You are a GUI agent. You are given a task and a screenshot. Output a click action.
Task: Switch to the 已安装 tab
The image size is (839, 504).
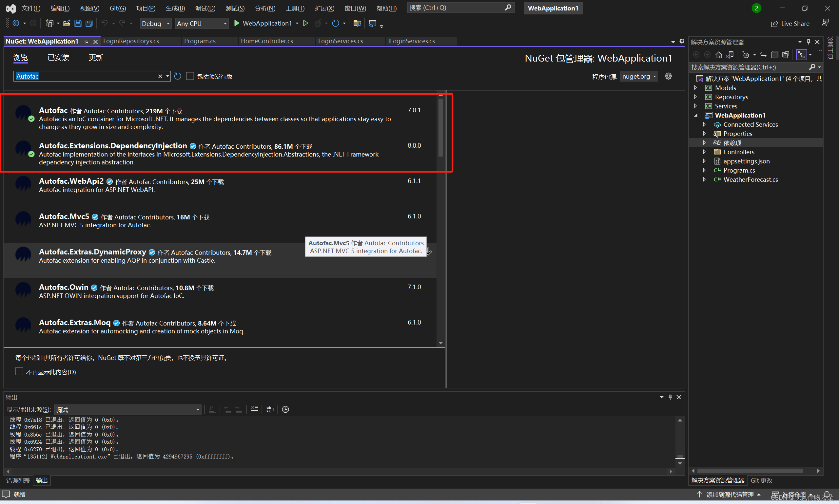coord(58,57)
